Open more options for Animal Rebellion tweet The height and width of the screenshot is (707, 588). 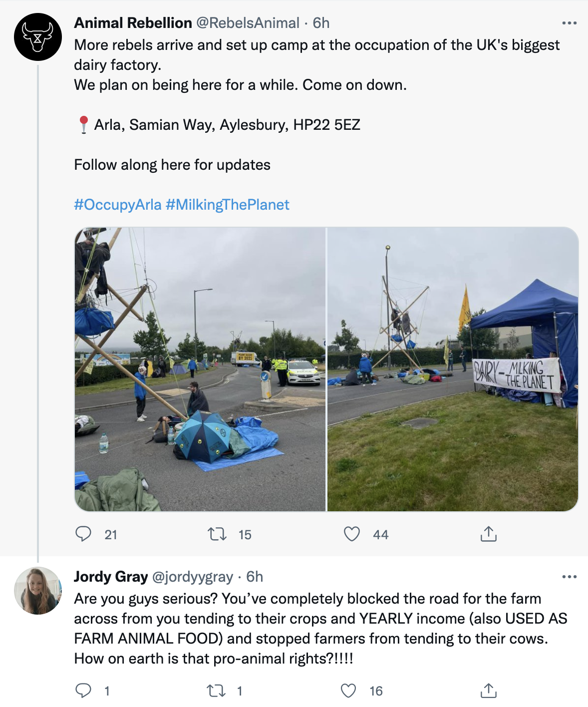tap(569, 23)
